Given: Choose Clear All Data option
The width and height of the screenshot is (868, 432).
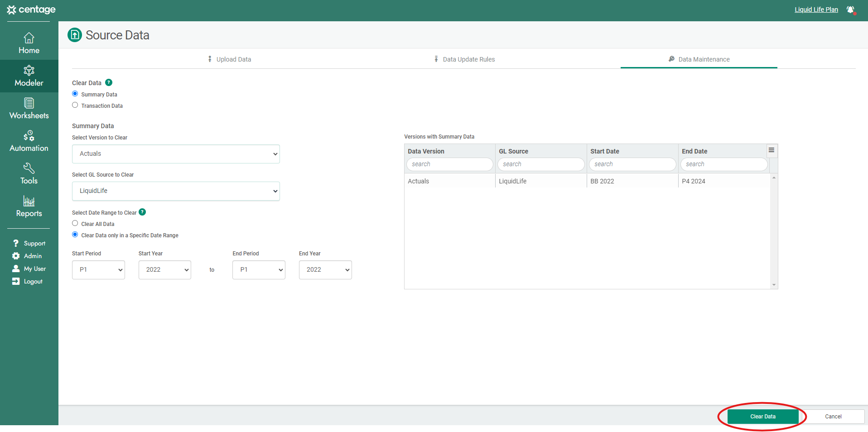Looking at the screenshot, I should (x=75, y=223).
